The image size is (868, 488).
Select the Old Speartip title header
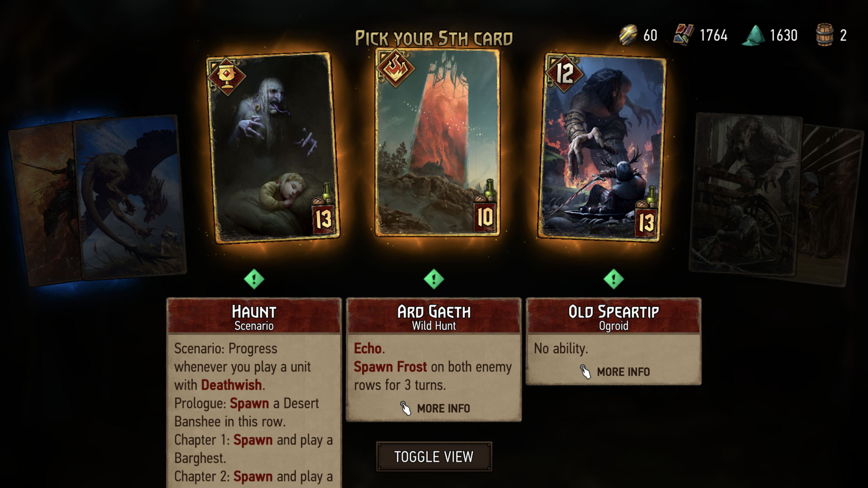tap(613, 316)
